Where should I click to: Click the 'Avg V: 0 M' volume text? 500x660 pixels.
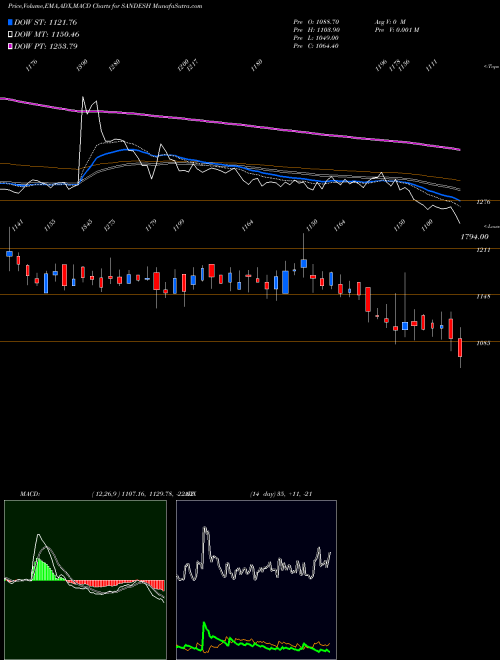point(390,21)
